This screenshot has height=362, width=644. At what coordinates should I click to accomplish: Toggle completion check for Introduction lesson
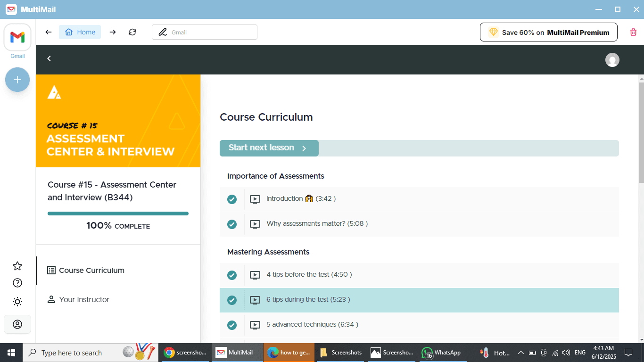pos(232,199)
